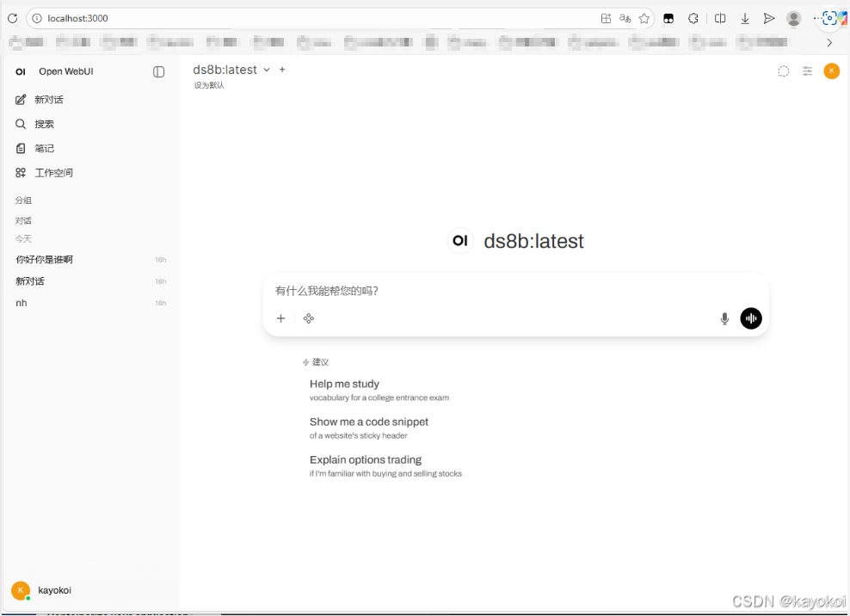Click the site info icon in address bar
The height and width of the screenshot is (616, 850).
[x=36, y=18]
